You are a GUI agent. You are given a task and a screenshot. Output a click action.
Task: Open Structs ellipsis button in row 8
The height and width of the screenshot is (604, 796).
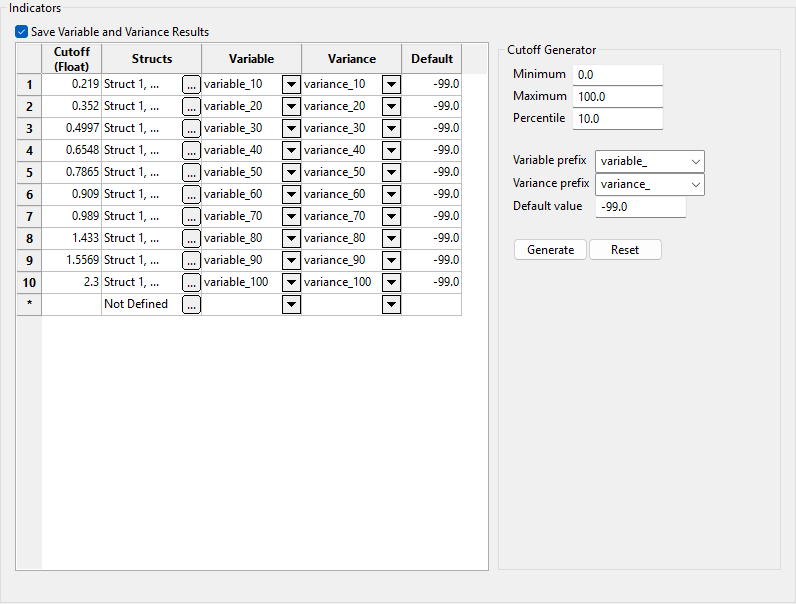tap(191, 238)
